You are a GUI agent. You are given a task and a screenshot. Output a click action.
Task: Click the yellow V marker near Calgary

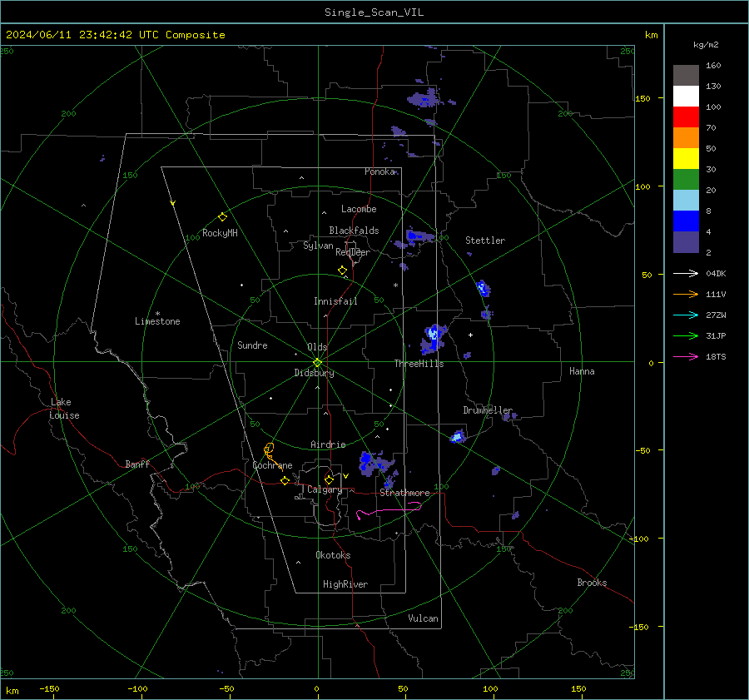tap(345, 476)
